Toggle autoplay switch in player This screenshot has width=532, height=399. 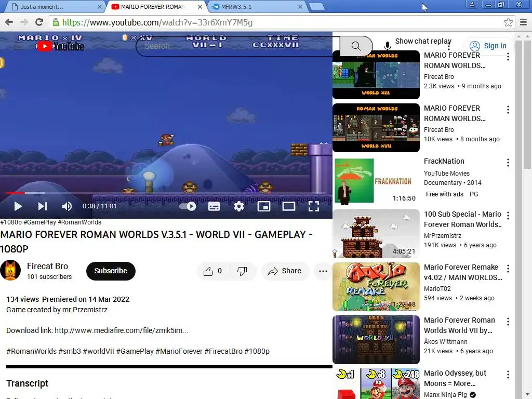(x=188, y=206)
